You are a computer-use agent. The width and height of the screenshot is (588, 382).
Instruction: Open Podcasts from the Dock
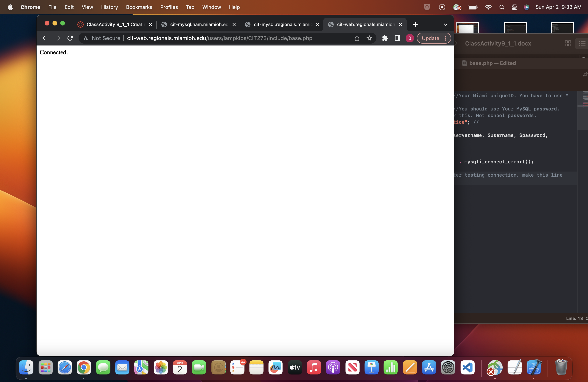click(333, 368)
